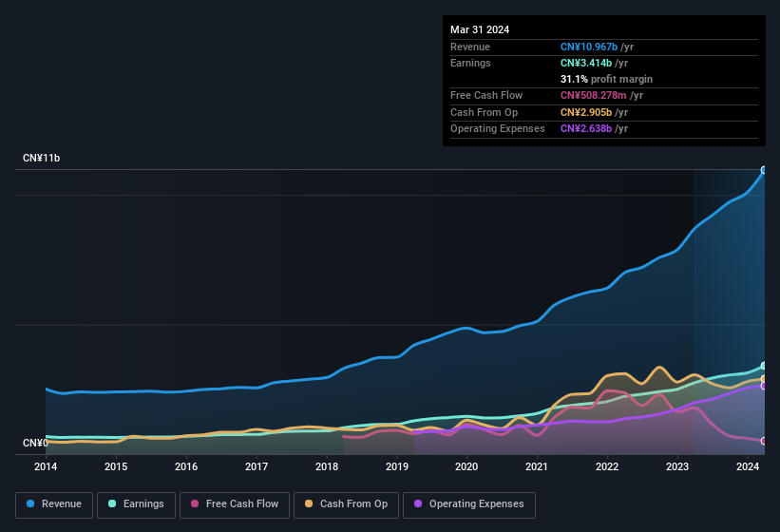Screen dimensions: 780x532
Task: Click the 2022 x-axis label
Action: 607,466
